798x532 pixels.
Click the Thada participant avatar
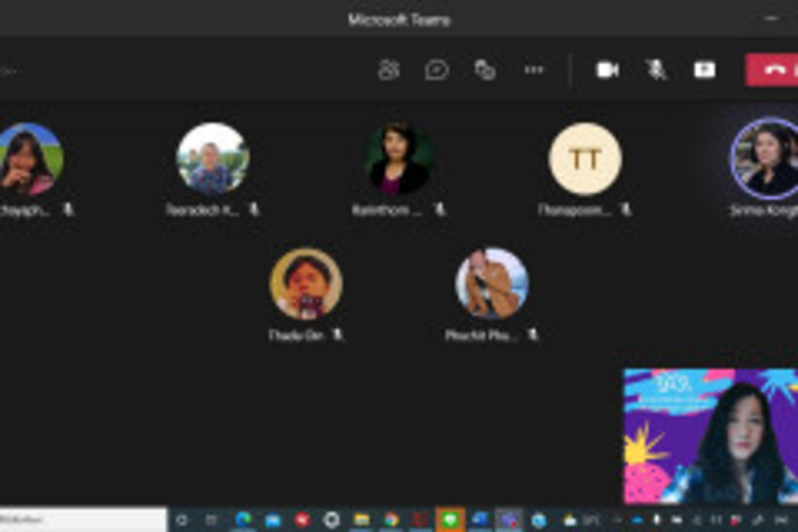(x=306, y=284)
